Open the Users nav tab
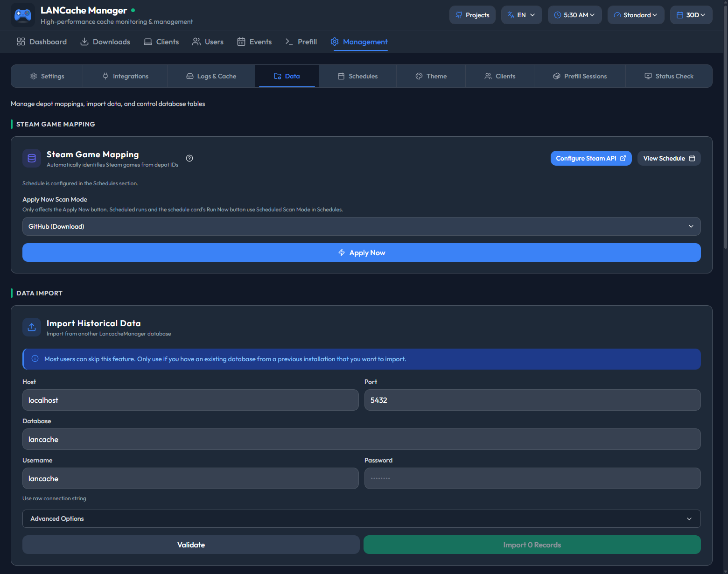The height and width of the screenshot is (574, 728). coord(208,42)
